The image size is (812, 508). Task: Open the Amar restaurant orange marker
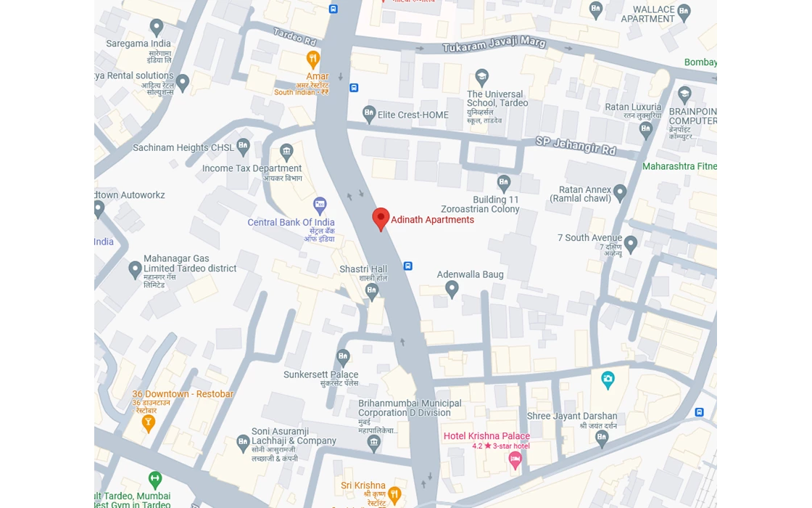coord(312,60)
